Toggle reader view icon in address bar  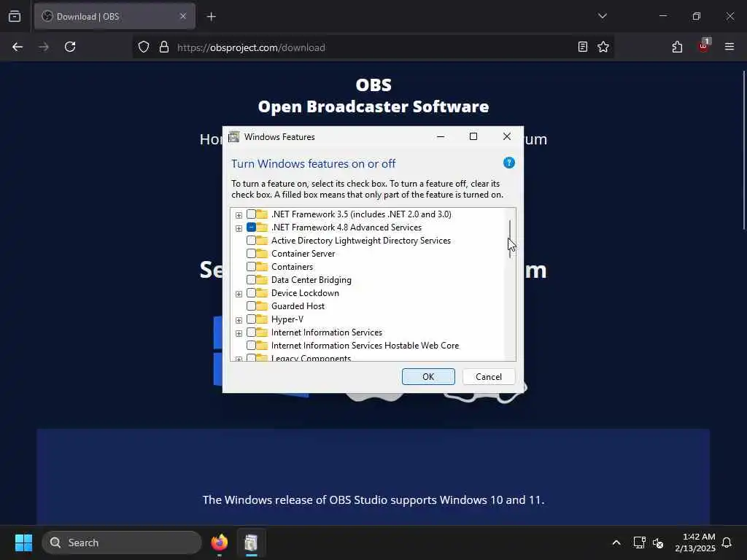(x=583, y=47)
